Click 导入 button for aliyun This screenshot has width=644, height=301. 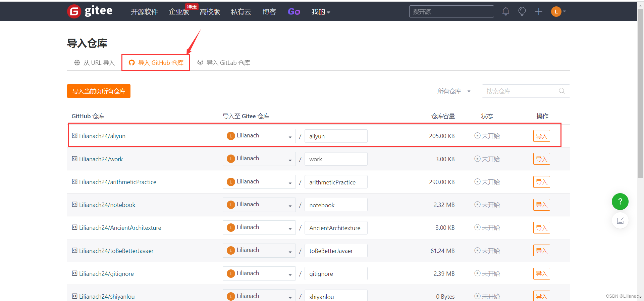click(x=541, y=136)
